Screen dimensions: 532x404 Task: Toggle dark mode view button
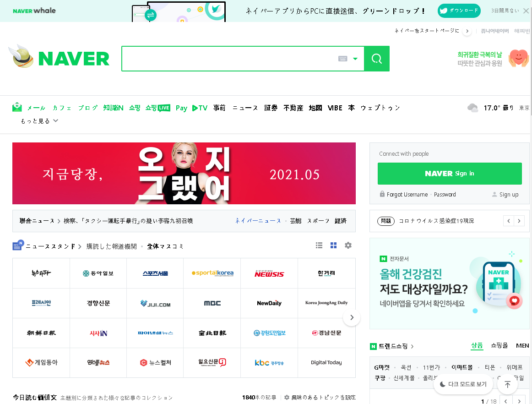(463, 384)
